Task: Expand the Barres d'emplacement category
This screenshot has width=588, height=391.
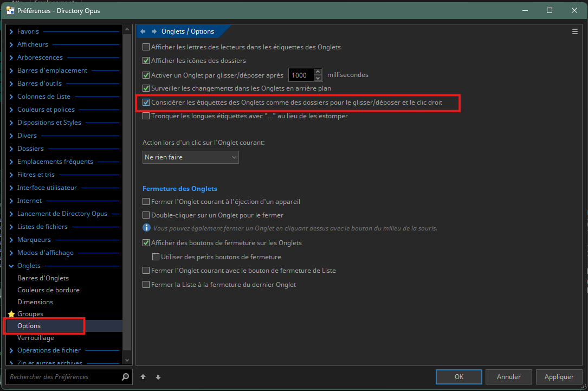Action: click(11, 70)
